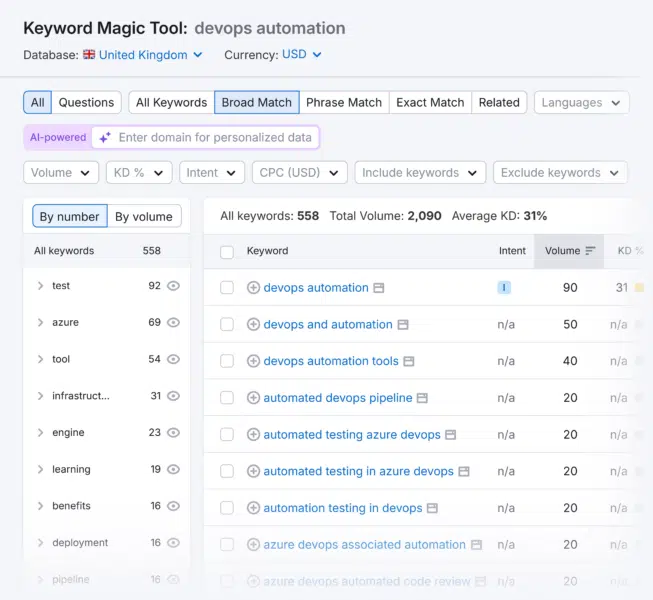Viewport: 653px width, 600px height.
Task: Expand the deployment keyword group
Action: [x=40, y=543]
